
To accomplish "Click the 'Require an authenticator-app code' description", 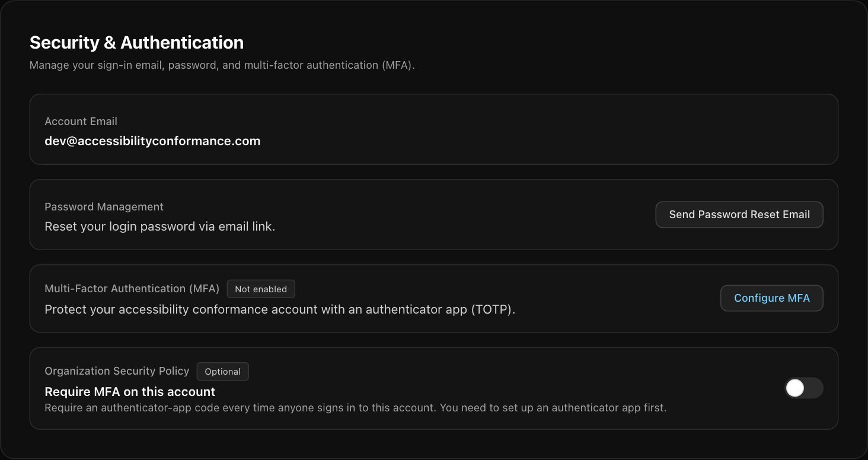I will point(356,408).
